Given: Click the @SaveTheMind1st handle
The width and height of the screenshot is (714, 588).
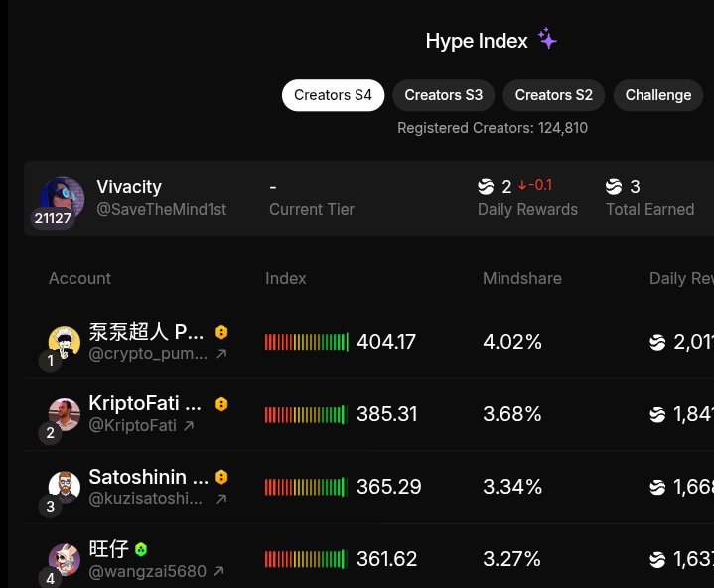Looking at the screenshot, I should pyautogui.click(x=161, y=209).
